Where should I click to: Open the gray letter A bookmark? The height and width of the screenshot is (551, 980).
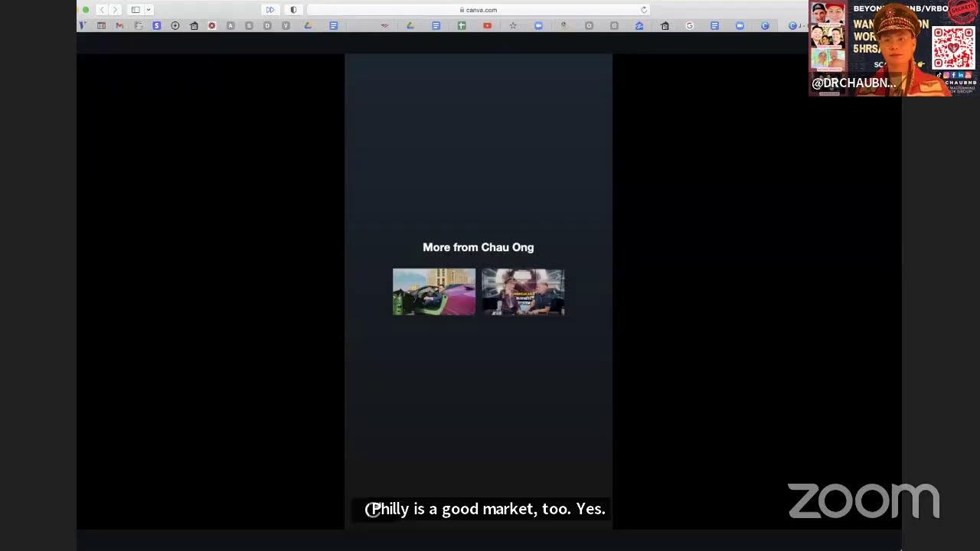pyautogui.click(x=230, y=25)
